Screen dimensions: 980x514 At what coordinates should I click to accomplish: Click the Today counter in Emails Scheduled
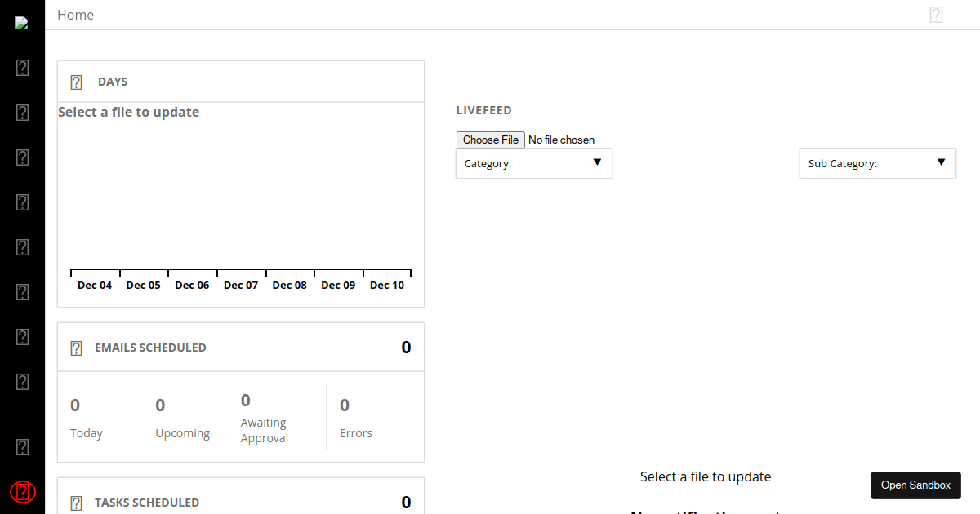coord(86,418)
